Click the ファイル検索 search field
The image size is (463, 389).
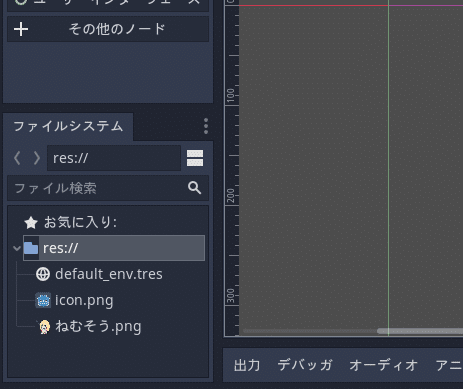(x=108, y=188)
